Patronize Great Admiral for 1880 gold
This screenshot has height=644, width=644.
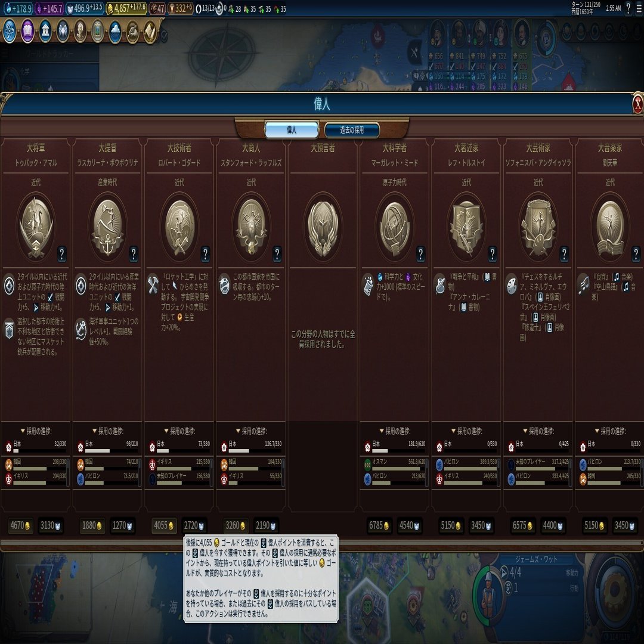[92, 525]
